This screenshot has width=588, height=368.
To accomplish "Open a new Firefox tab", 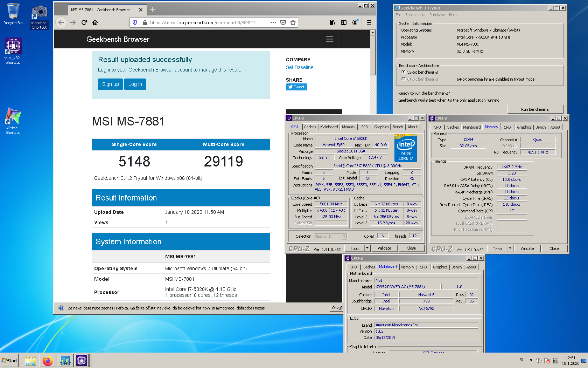I will 153,10.
